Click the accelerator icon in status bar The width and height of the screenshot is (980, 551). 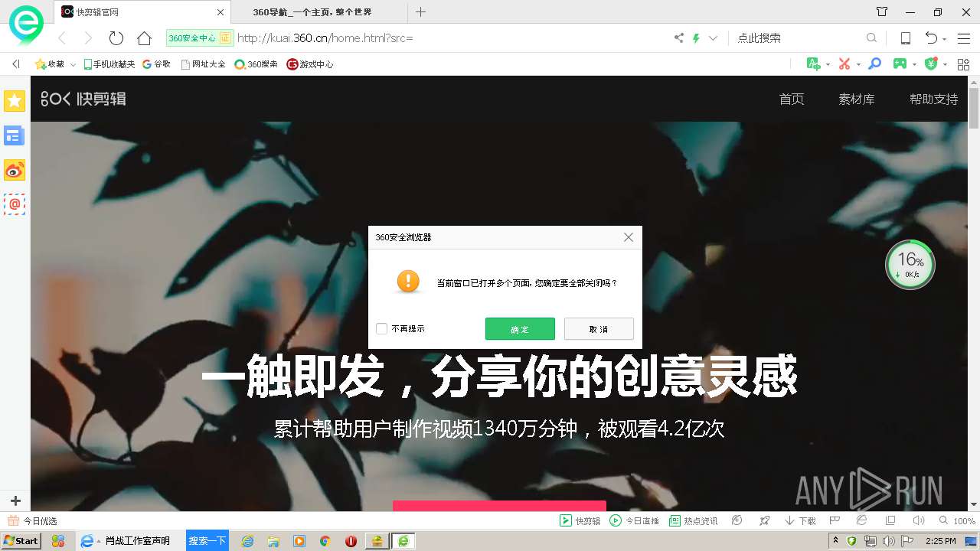[x=737, y=520]
